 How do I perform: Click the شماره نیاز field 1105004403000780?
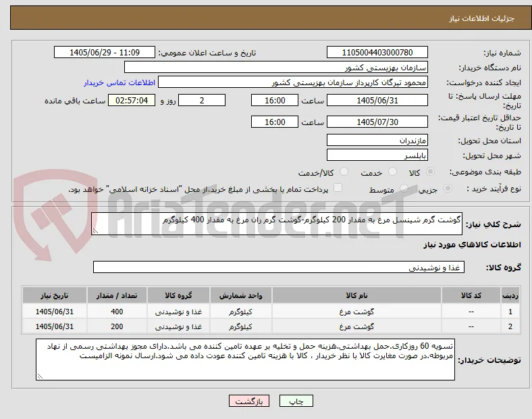coord(377,52)
